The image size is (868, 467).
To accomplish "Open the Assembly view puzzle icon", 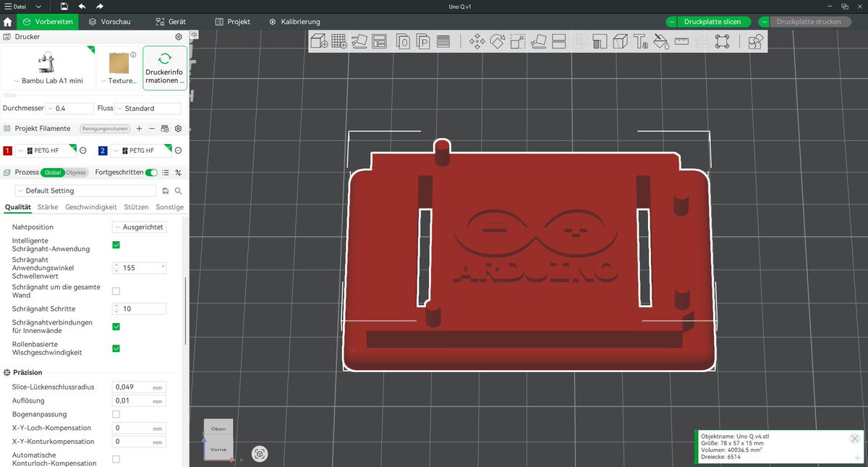I will [755, 41].
